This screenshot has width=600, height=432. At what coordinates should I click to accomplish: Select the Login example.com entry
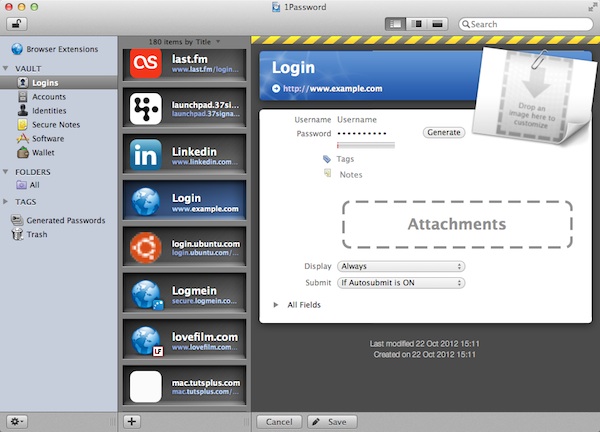184,201
